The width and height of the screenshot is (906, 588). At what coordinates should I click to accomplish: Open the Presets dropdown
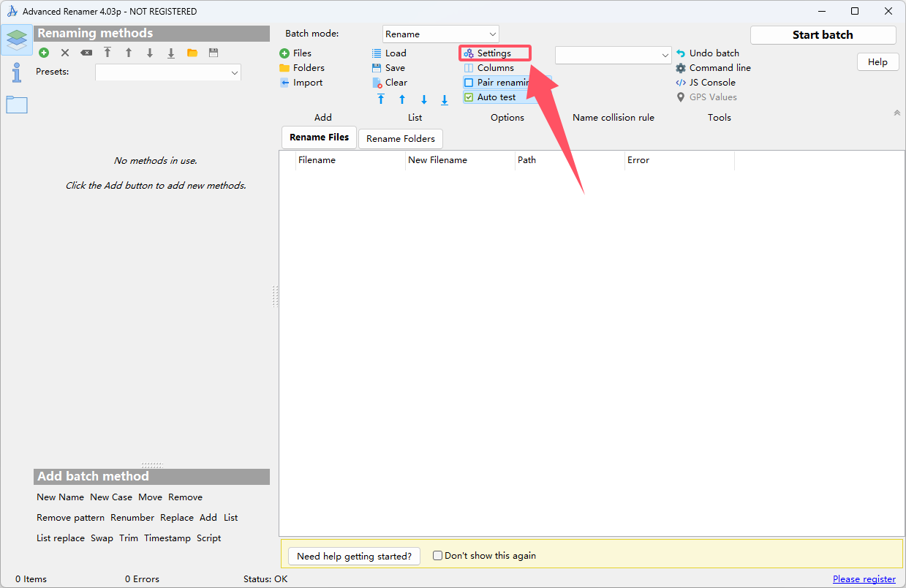pyautogui.click(x=168, y=72)
